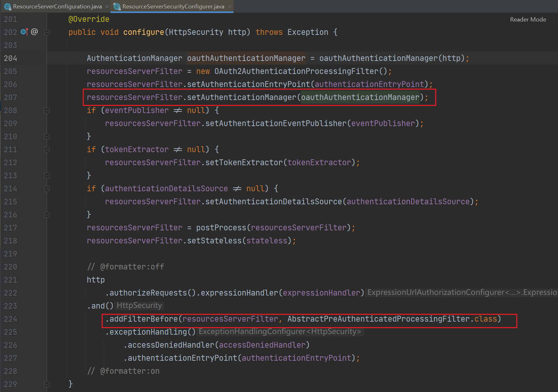
Task: Click the fold end marker on line 216
Action: (47, 214)
